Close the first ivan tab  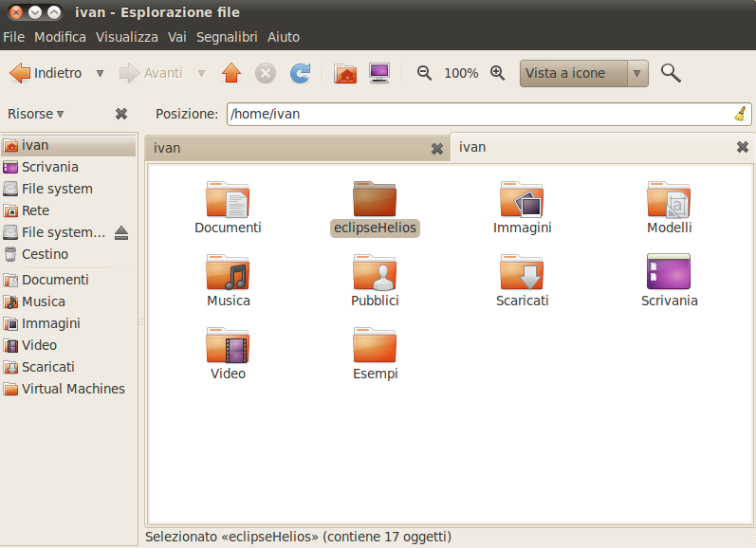point(437,149)
